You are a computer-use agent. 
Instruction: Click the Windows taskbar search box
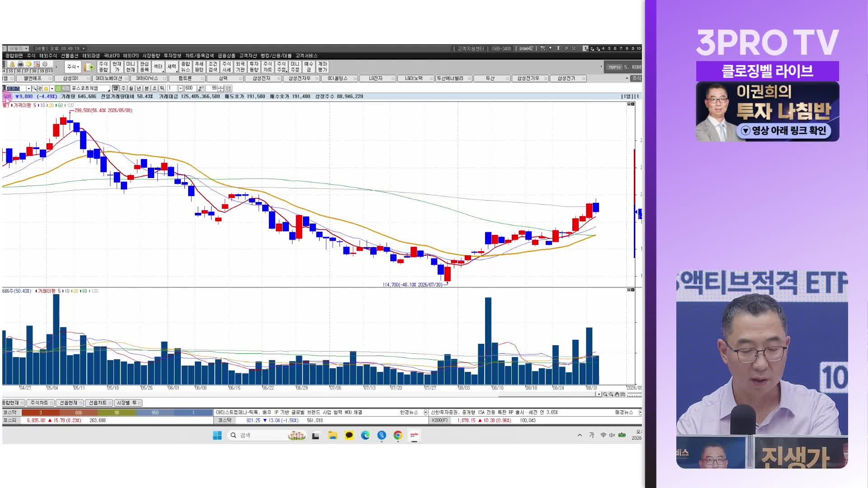[x=268, y=435]
